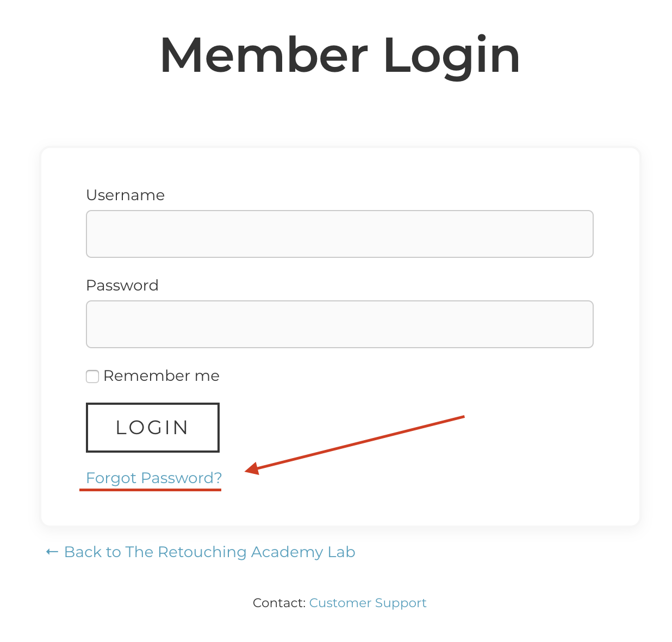Open the Customer Support contact link
Screen dimensions: 672x642
click(x=368, y=603)
